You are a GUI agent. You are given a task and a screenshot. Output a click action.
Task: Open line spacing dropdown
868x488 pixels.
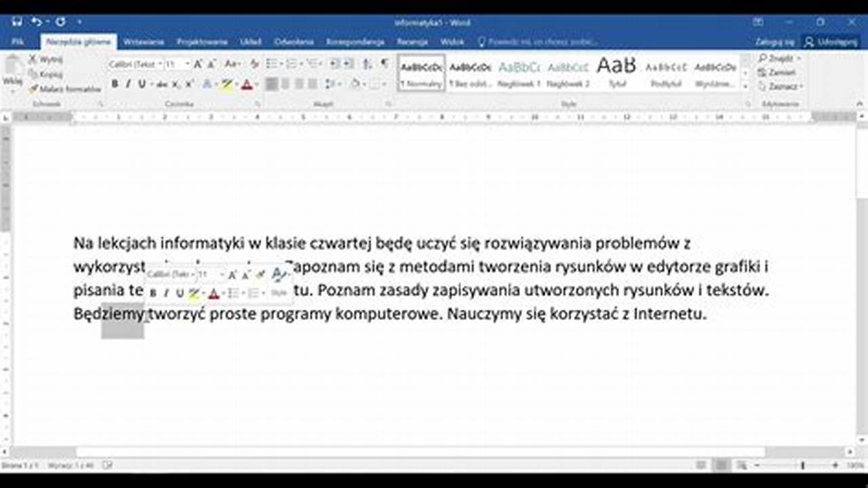334,84
